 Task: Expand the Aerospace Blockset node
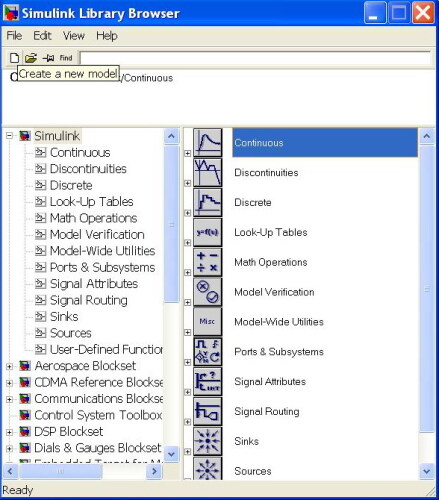9,366
